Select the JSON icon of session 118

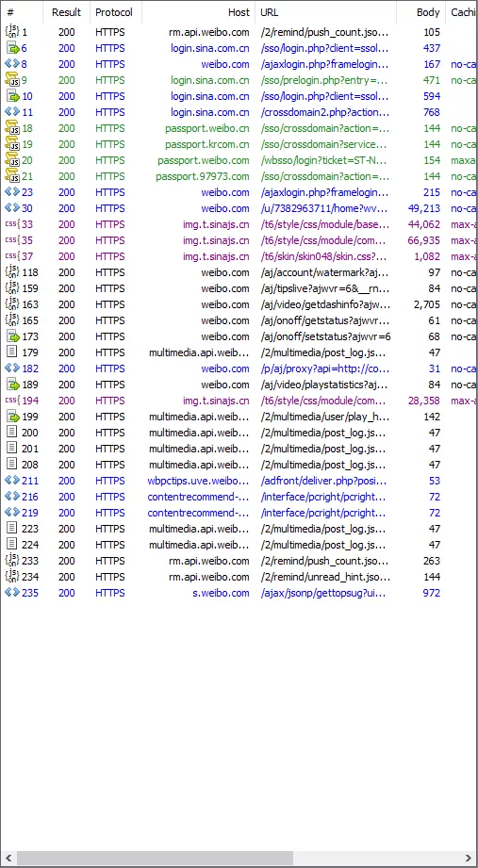[11, 272]
